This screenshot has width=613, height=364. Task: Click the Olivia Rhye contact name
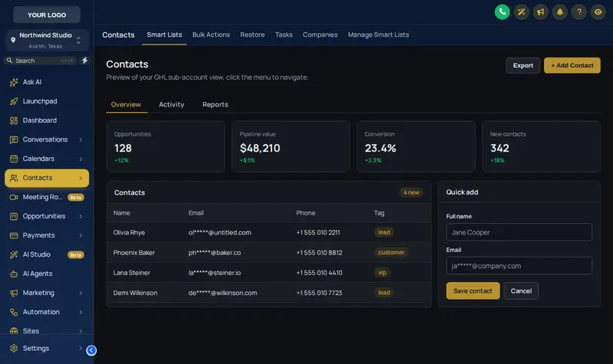coord(129,233)
